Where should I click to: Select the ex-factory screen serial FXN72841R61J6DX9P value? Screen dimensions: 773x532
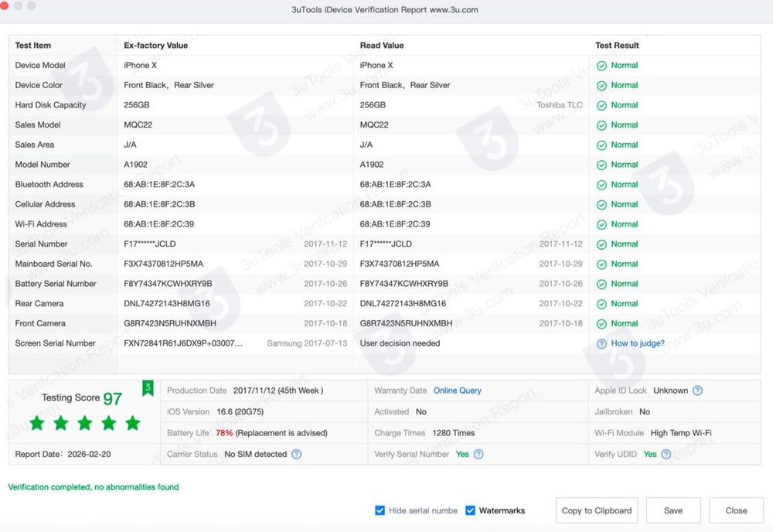pyautogui.click(x=183, y=343)
